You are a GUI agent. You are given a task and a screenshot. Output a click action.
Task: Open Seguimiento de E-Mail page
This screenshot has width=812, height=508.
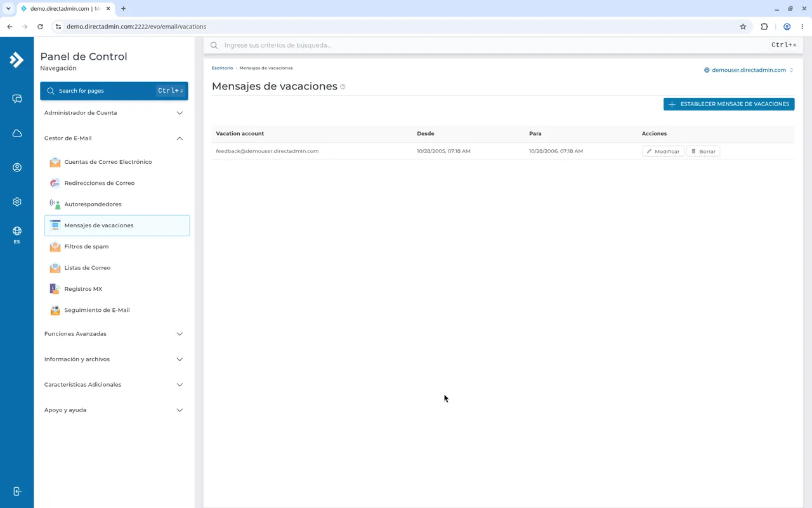(117, 310)
